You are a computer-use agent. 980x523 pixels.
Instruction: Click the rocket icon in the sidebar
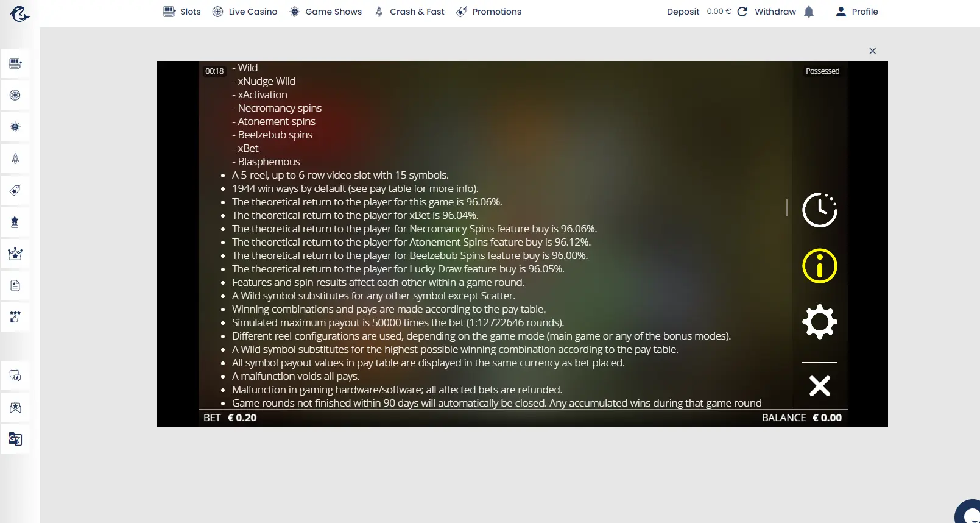(15, 158)
